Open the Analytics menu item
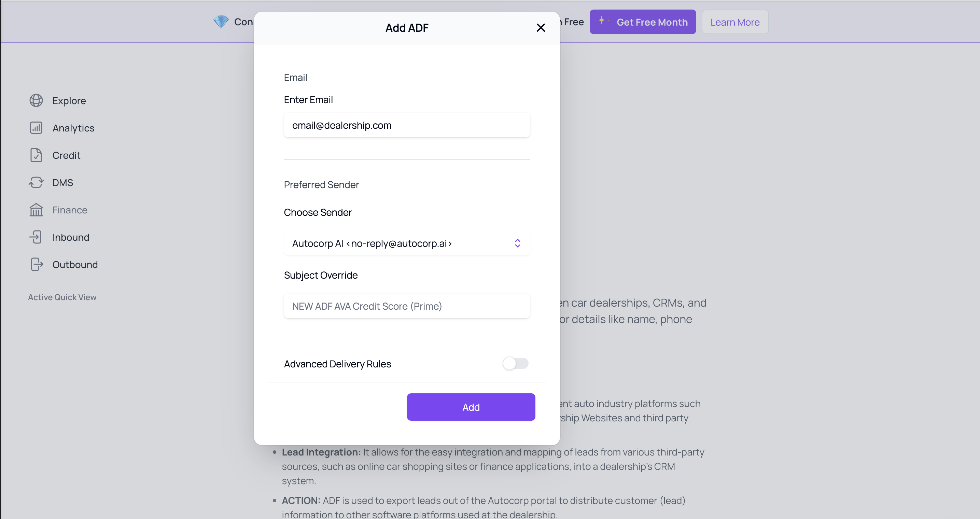This screenshot has height=519, width=980. coord(73,128)
